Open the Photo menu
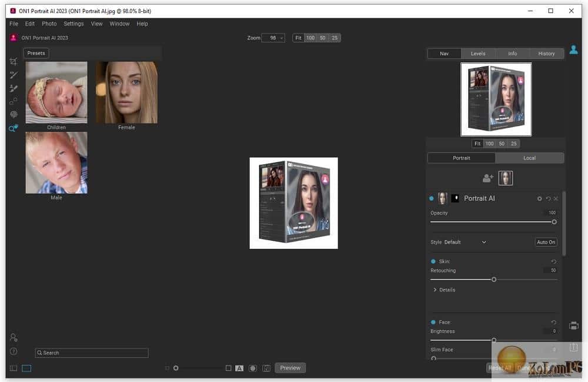This screenshot has width=588, height=382. coord(49,24)
